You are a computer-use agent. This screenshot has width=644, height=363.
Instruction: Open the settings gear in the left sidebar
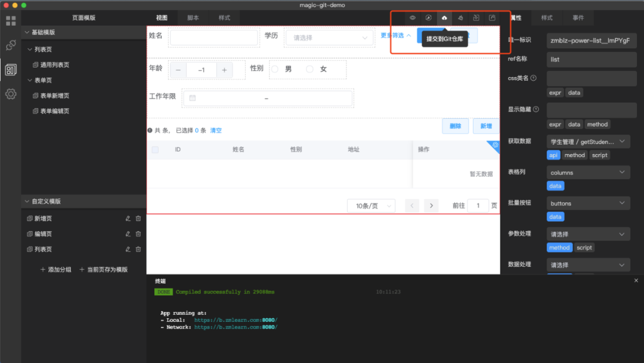click(11, 94)
